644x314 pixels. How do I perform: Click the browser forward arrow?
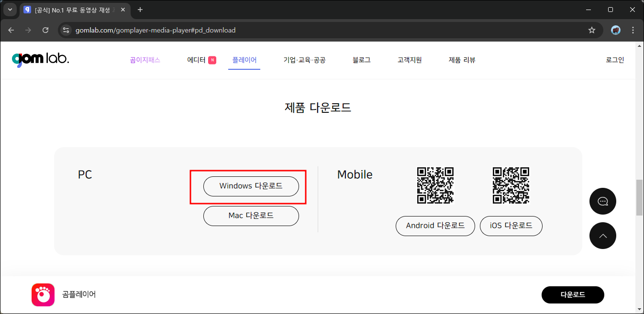[x=28, y=30]
